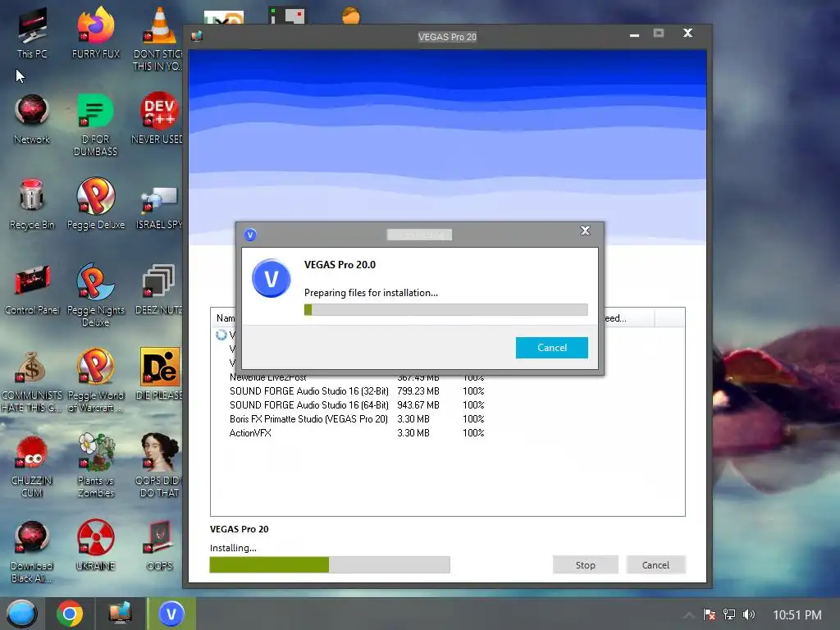Click the installer window title bar icon
The image size is (840, 630).
197,36
